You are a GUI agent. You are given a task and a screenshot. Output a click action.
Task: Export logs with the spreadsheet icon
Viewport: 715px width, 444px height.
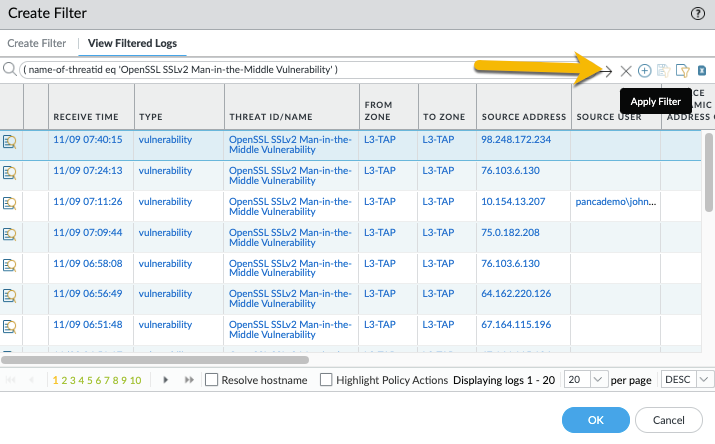point(702,70)
